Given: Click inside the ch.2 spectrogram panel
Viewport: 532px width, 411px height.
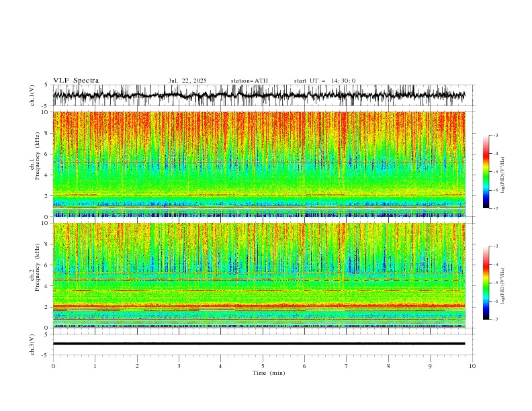Looking at the screenshot, I should click(x=259, y=275).
